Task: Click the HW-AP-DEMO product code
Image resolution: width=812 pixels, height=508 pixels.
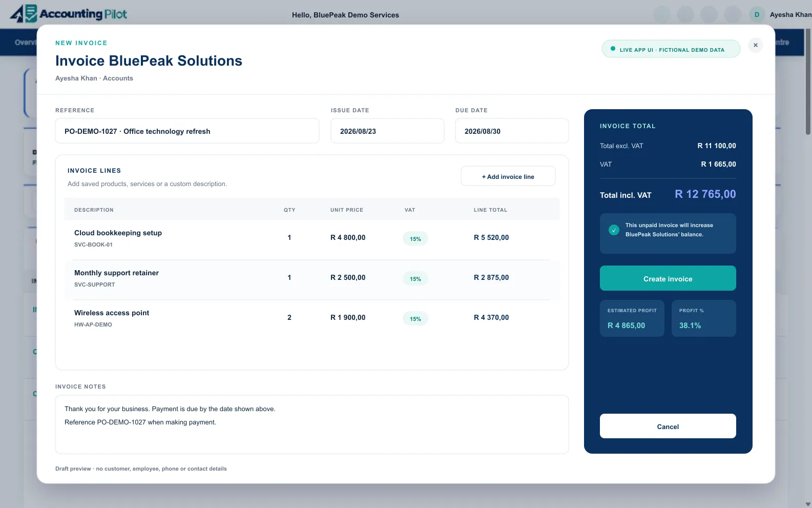Action: coord(93,324)
